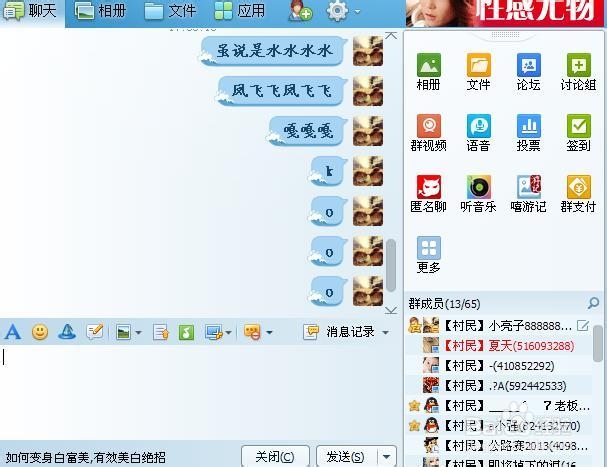Click the 群成员(13/65) header
The image size is (607, 467).
click(444, 304)
